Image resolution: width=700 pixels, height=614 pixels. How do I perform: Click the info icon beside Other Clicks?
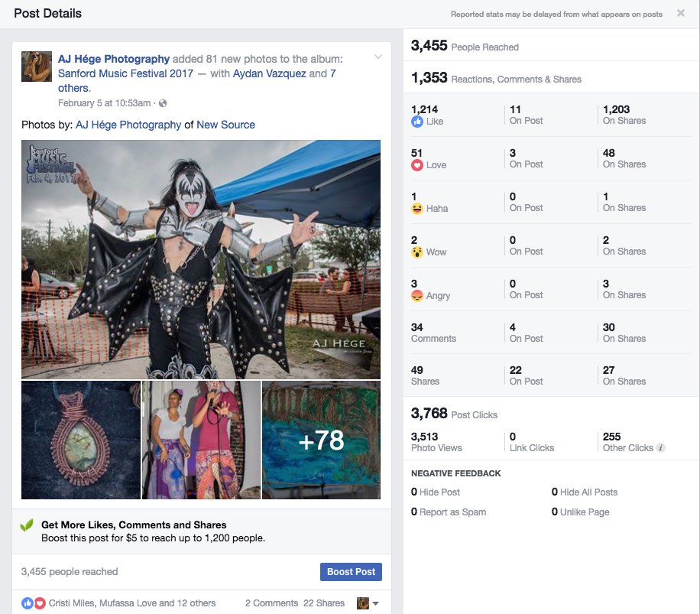[x=661, y=448]
